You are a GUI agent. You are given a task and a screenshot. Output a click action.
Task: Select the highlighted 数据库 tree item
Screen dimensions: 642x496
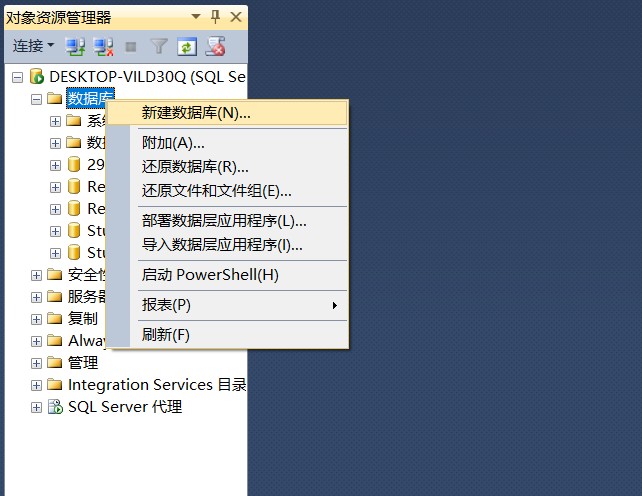point(90,98)
